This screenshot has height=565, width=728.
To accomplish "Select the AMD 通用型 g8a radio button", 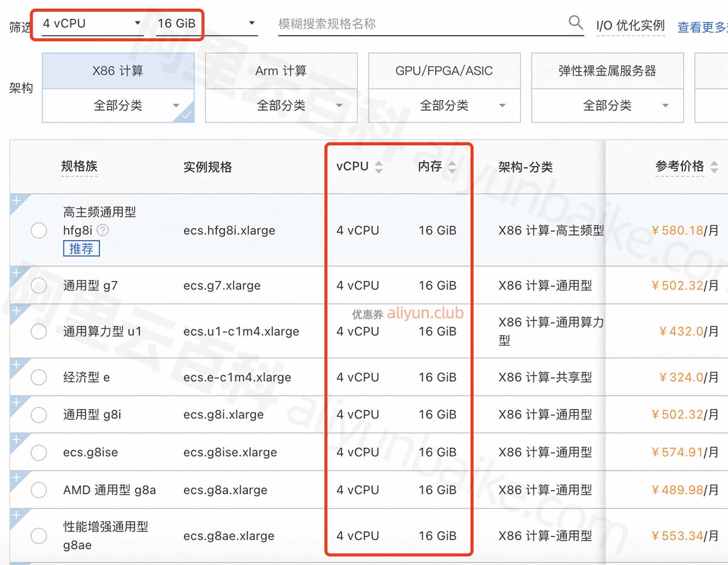I will (39, 490).
